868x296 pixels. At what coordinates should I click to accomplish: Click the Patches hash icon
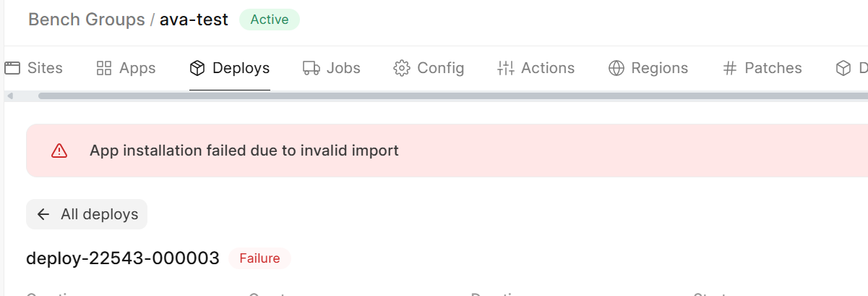tap(729, 68)
